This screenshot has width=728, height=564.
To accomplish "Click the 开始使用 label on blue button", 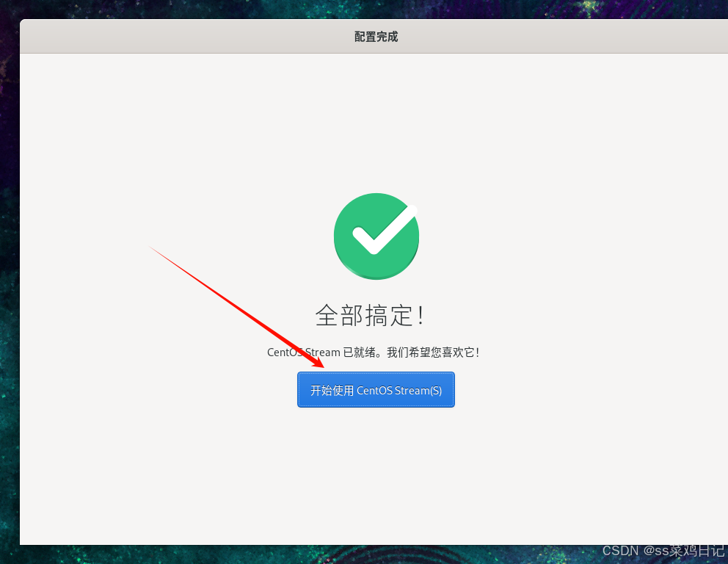I will pyautogui.click(x=332, y=390).
